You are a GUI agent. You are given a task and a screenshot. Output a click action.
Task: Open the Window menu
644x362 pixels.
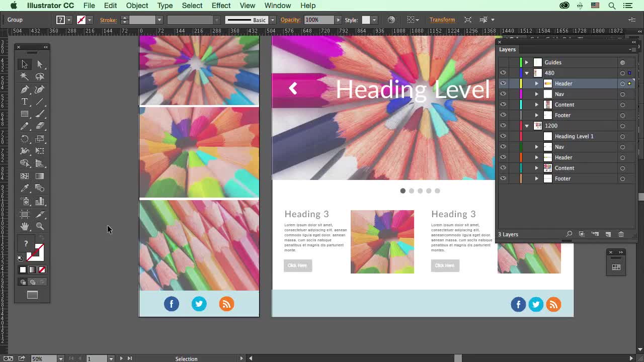coord(277,6)
